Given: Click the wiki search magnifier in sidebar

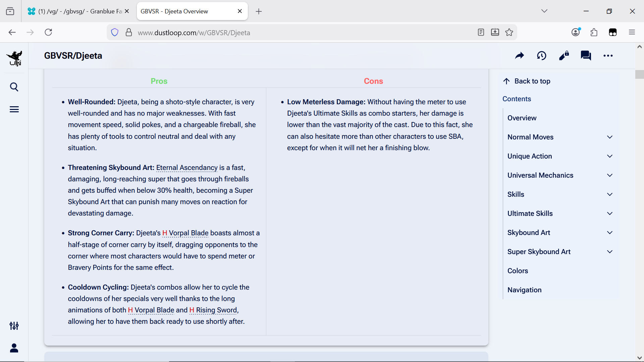Looking at the screenshot, I should tap(14, 87).
